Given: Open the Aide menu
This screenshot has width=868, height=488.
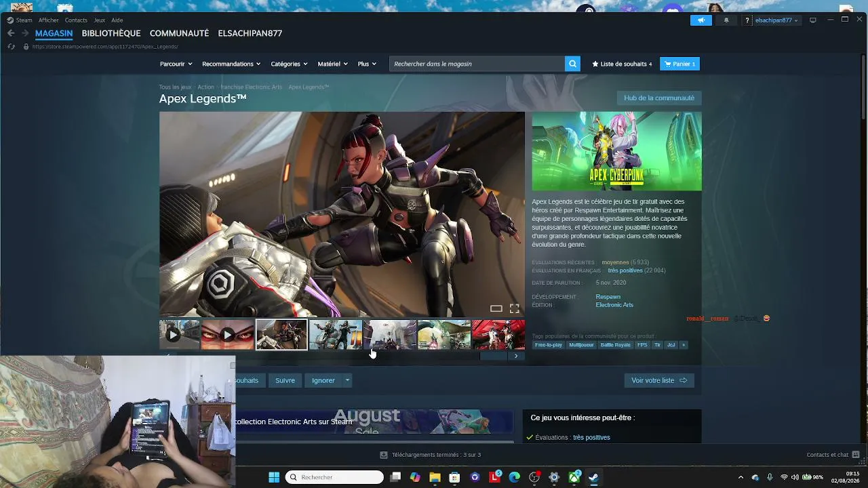Looking at the screenshot, I should [x=117, y=20].
